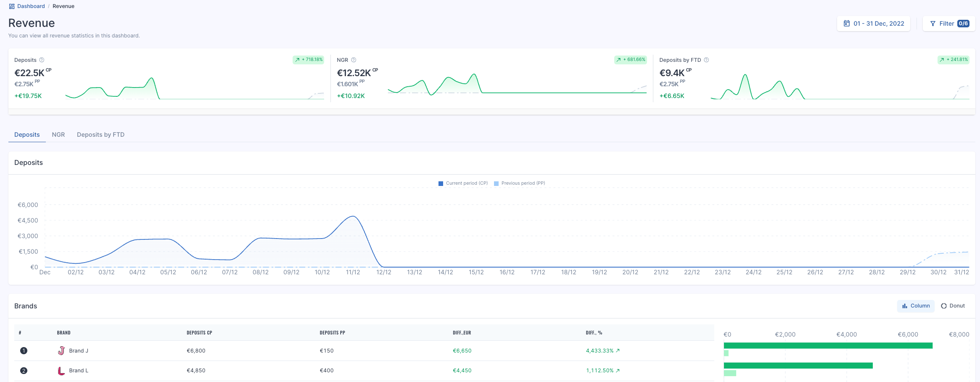Viewport: 980px width, 382px height.
Task: Switch Brands chart to Donut view
Action: pos(953,306)
